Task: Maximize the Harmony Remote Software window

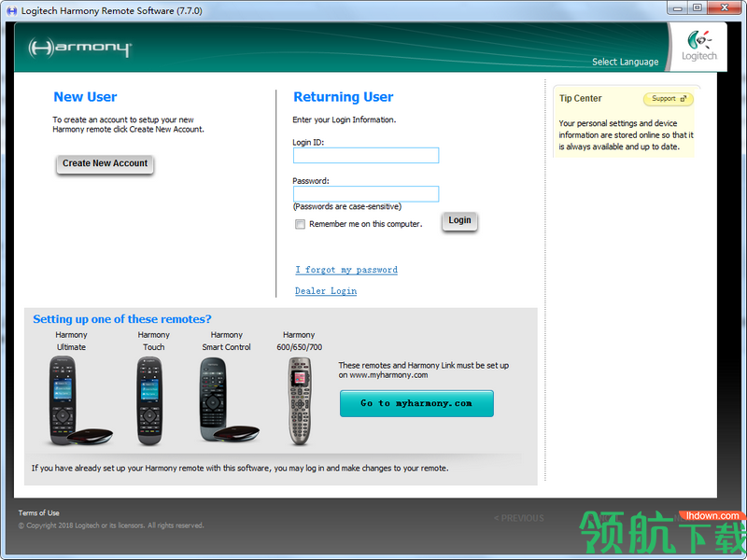Action: coord(697,7)
